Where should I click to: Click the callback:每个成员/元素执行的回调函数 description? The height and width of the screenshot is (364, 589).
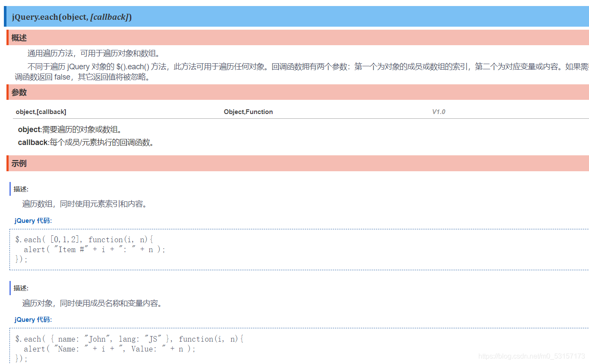tap(86, 142)
